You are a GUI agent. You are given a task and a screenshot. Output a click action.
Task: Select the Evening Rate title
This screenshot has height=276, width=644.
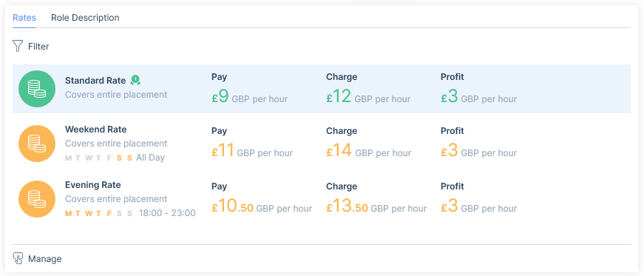[x=93, y=185]
